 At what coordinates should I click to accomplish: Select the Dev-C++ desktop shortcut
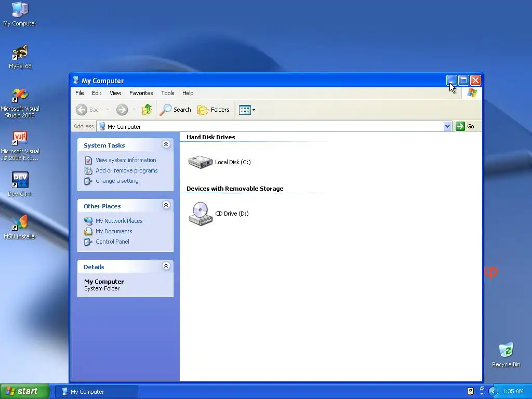20,184
